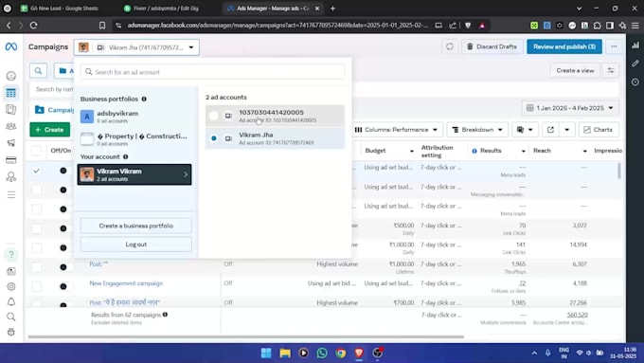Open the export options dropdown arrow

[x=566, y=130]
